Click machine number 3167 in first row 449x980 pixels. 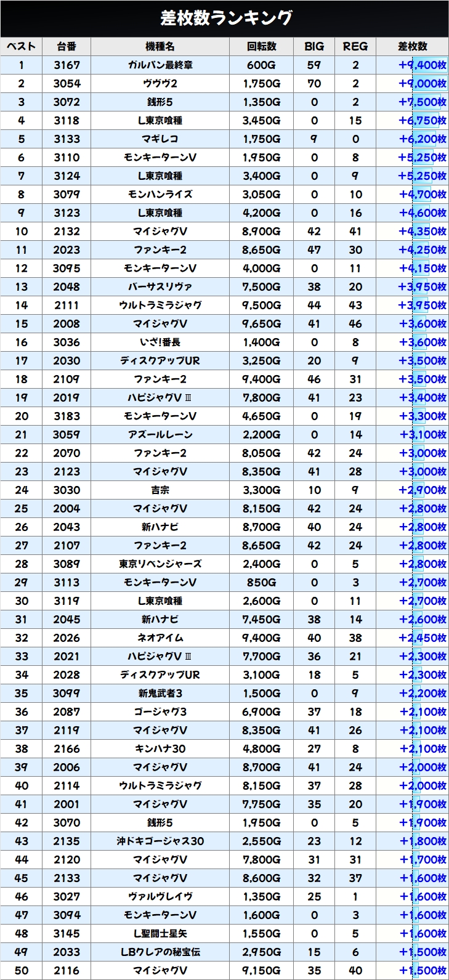[x=67, y=65]
